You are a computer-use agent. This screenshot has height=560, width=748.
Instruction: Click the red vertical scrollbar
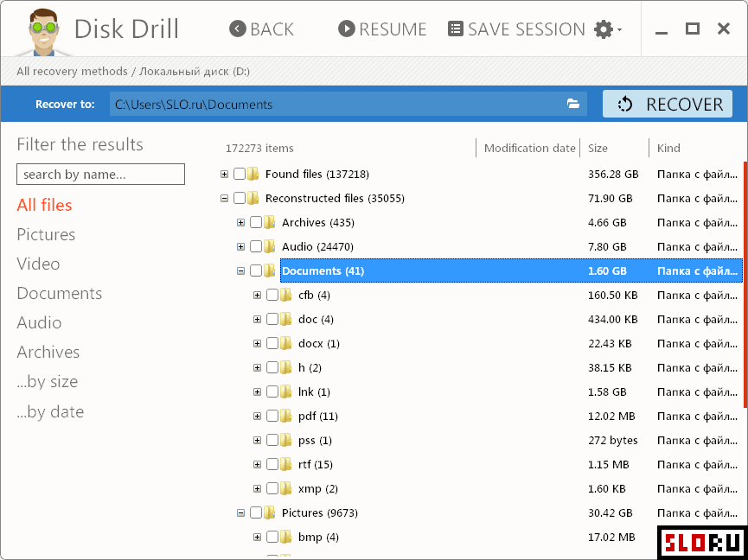pyautogui.click(x=745, y=285)
